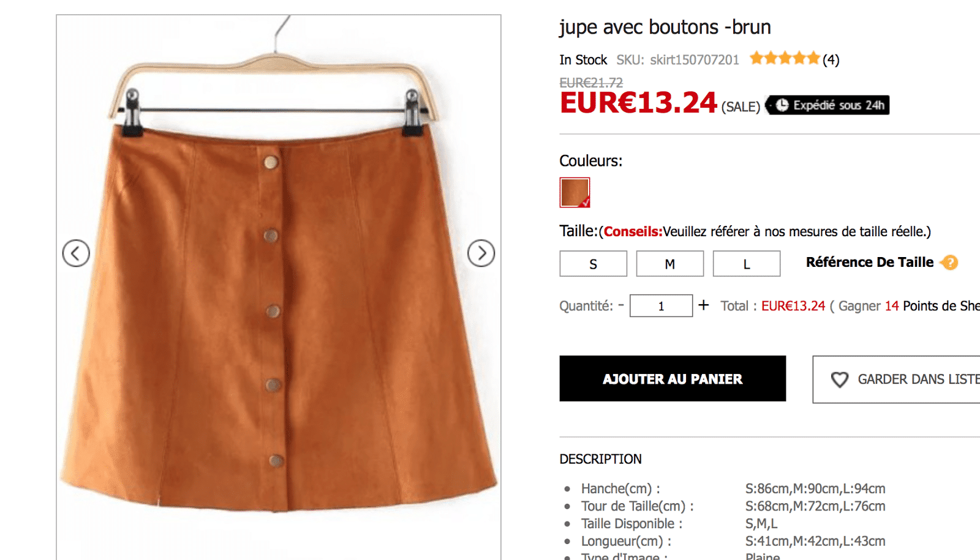The width and height of the screenshot is (980, 560).
Task: Click the five-star rating icons
Action: (785, 58)
